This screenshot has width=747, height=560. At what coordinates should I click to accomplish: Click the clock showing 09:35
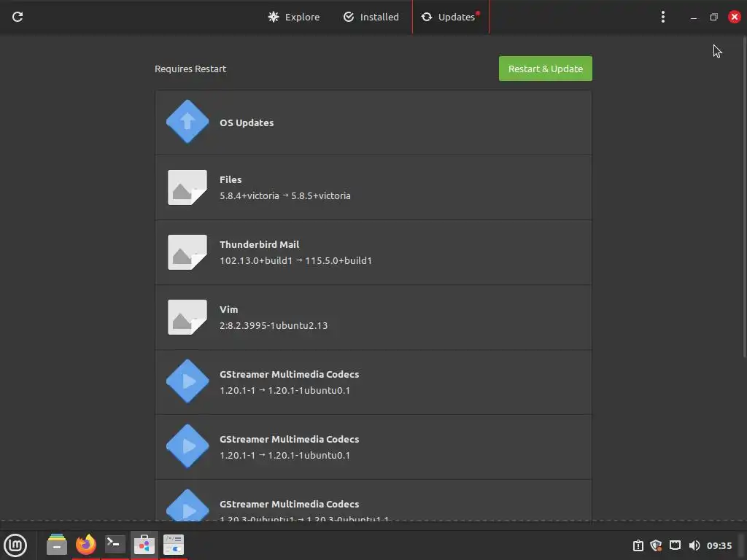[719, 545]
